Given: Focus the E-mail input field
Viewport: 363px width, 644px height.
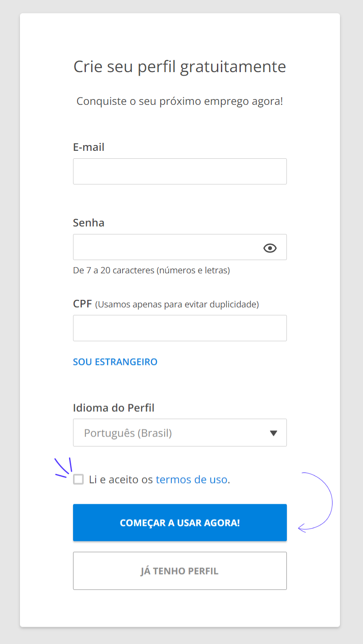Looking at the screenshot, I should pyautogui.click(x=180, y=171).
